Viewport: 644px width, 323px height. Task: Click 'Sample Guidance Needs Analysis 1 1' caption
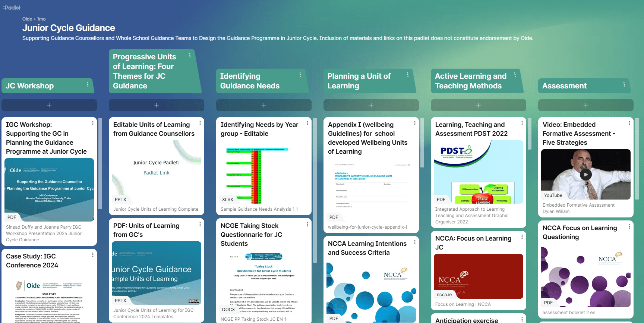[x=259, y=209]
